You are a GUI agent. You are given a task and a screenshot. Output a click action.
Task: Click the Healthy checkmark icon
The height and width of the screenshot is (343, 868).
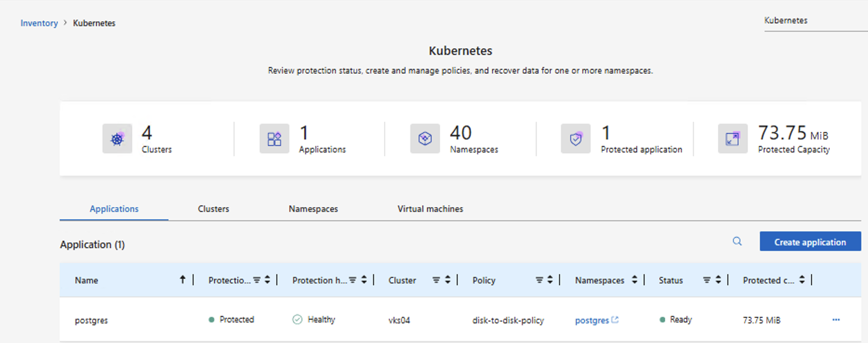point(297,320)
